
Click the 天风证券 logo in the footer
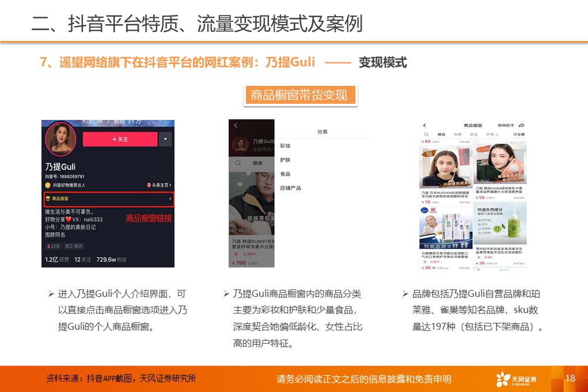pos(517,380)
